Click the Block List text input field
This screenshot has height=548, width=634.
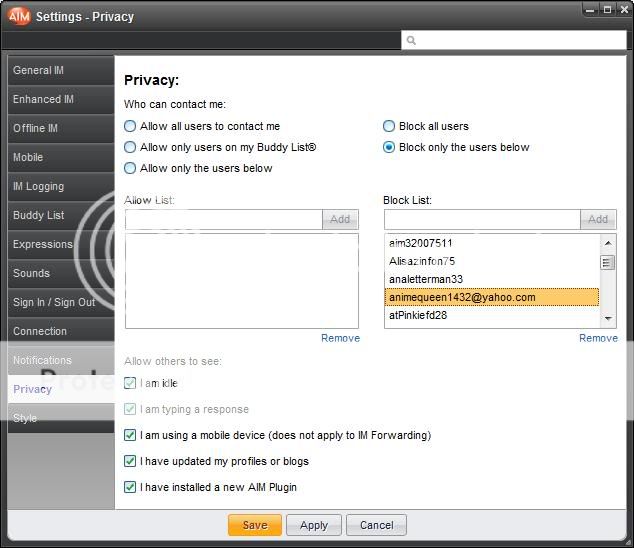[x=481, y=219]
